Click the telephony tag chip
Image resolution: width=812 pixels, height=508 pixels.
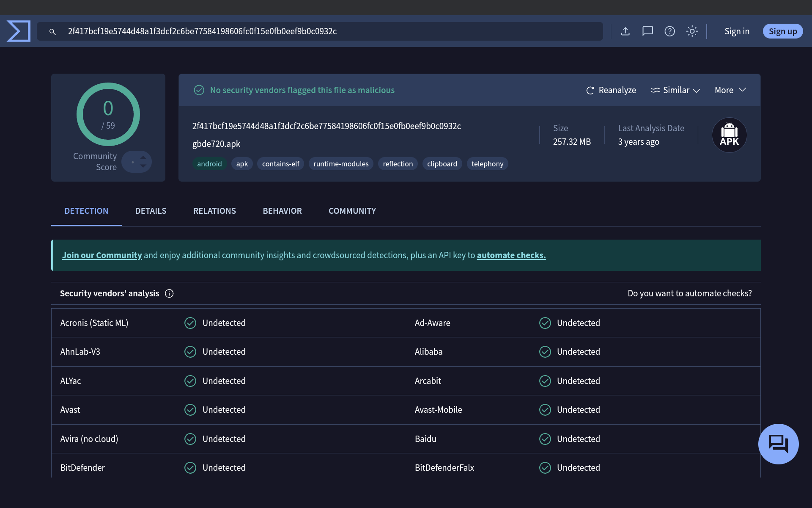[x=487, y=164]
